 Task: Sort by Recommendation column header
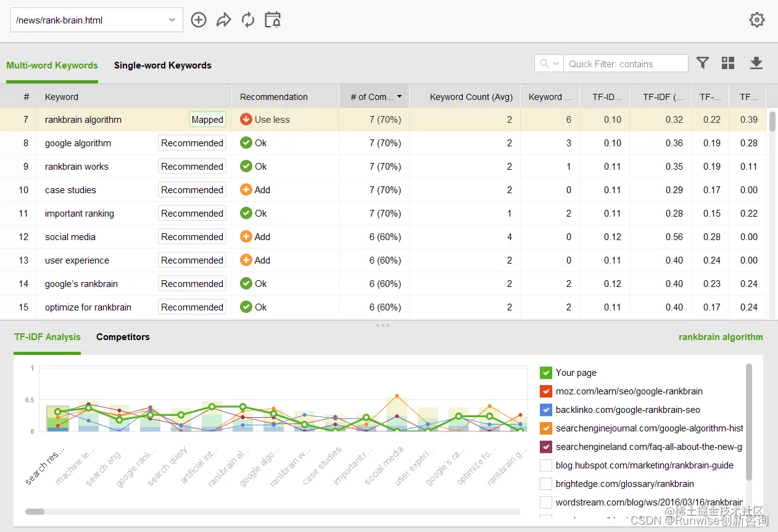pos(285,97)
